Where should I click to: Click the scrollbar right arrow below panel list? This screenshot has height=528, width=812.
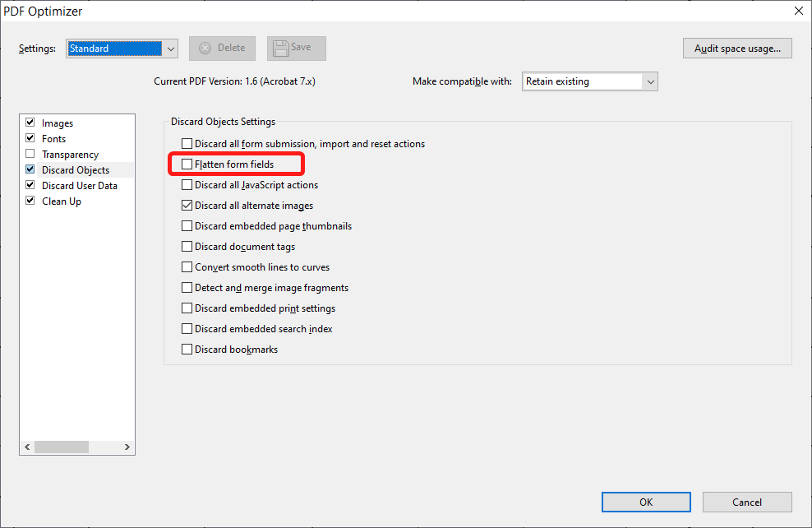pos(127,447)
